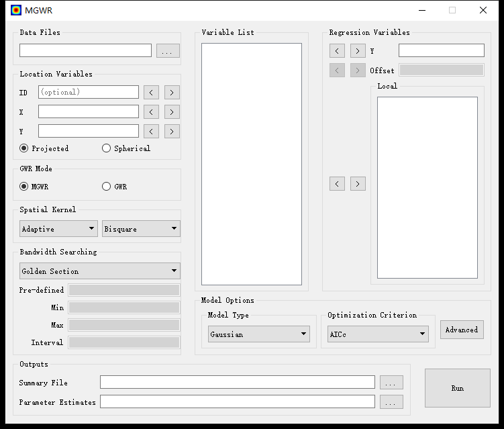
Task: Click the Location X row left arrow button
Action: (151, 112)
